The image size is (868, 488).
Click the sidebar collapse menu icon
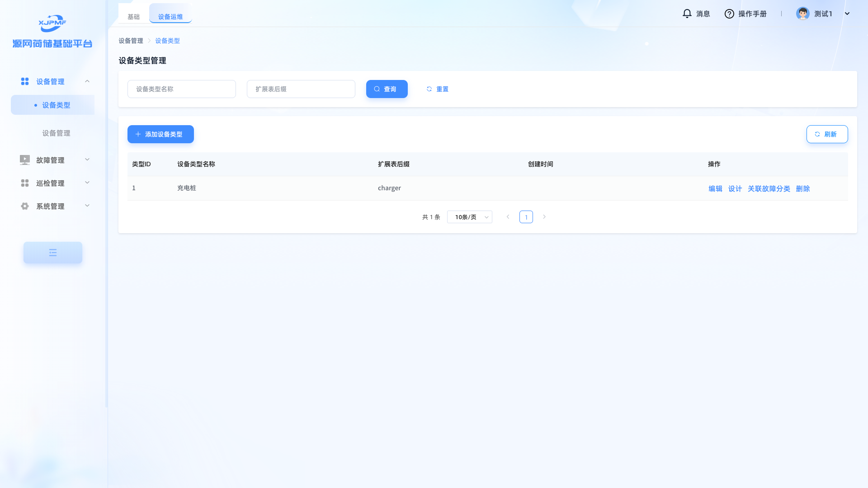pos(53,253)
